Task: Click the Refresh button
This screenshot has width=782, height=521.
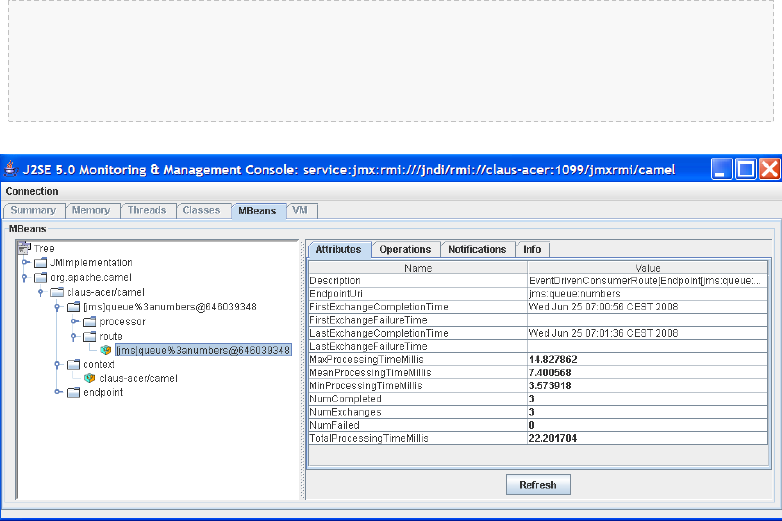Action: coord(538,485)
